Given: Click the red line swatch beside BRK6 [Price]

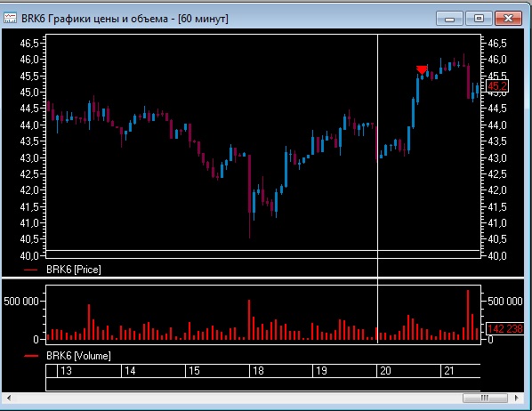Looking at the screenshot, I should click(x=31, y=270).
